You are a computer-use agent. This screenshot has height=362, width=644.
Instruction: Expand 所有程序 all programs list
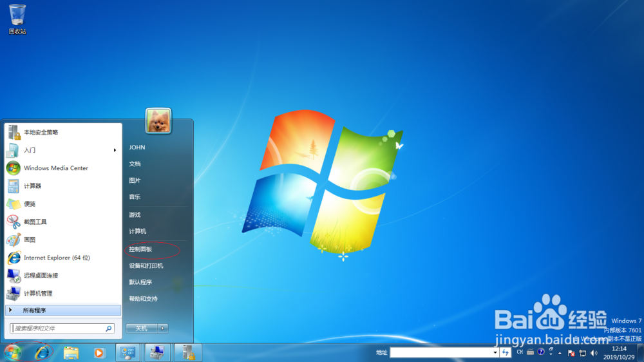coord(63,310)
